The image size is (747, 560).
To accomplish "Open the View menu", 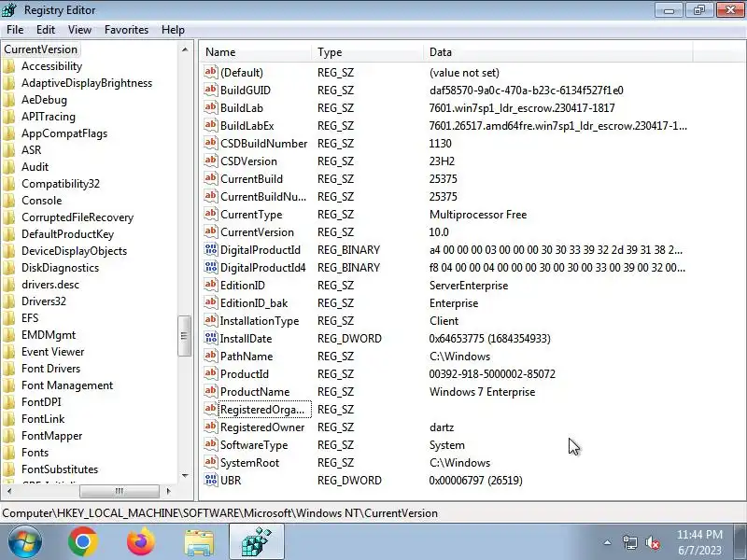I will tap(79, 30).
